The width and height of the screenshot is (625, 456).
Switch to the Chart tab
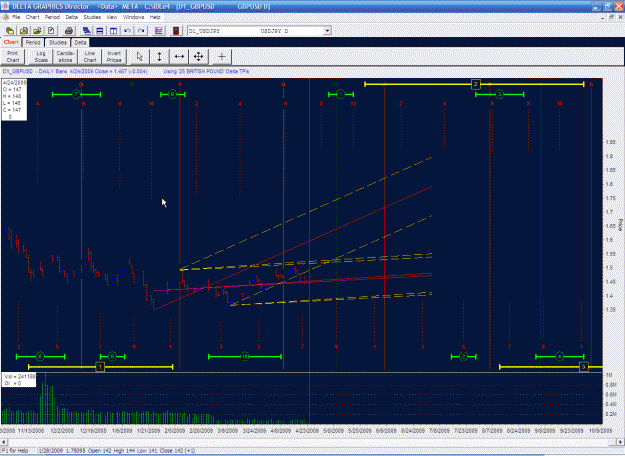click(11, 42)
